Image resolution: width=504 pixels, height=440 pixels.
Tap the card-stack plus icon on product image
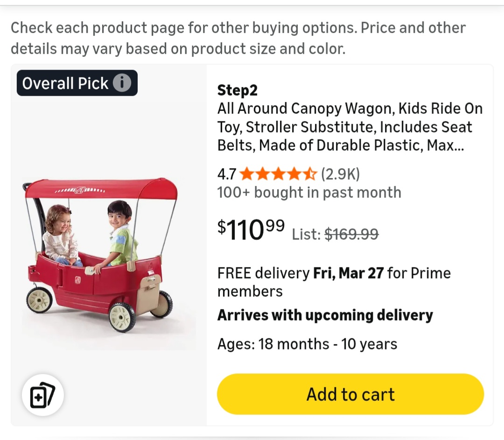[x=42, y=395]
